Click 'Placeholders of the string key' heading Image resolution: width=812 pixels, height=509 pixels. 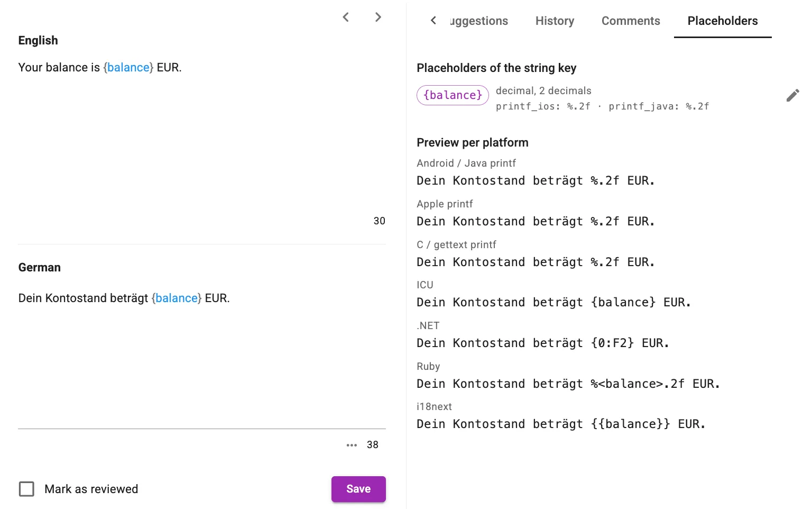[496, 68]
